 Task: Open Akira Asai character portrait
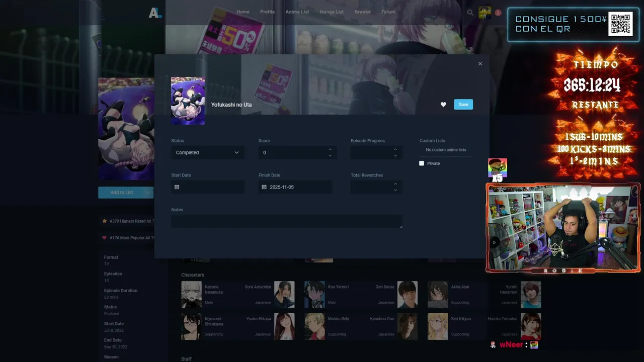438,295
